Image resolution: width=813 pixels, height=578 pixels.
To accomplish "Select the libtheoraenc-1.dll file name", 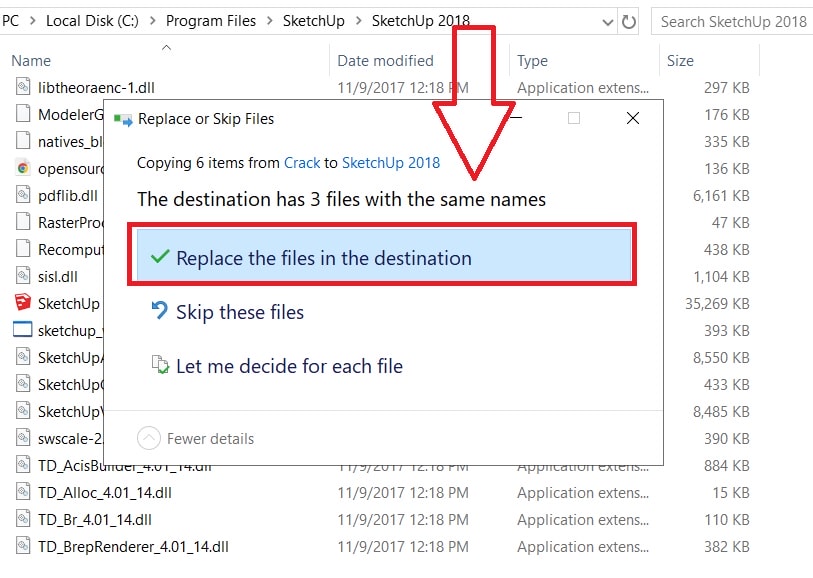I will [96, 87].
